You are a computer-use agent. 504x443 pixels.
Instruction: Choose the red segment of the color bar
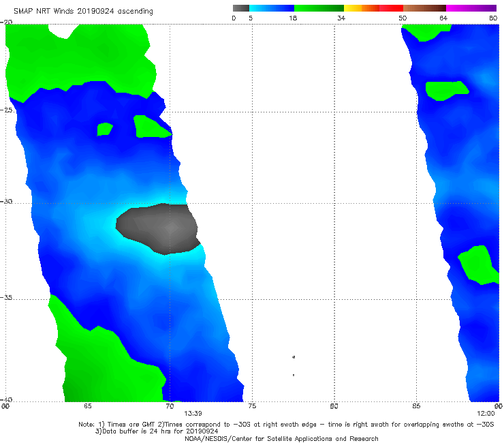click(x=391, y=8)
